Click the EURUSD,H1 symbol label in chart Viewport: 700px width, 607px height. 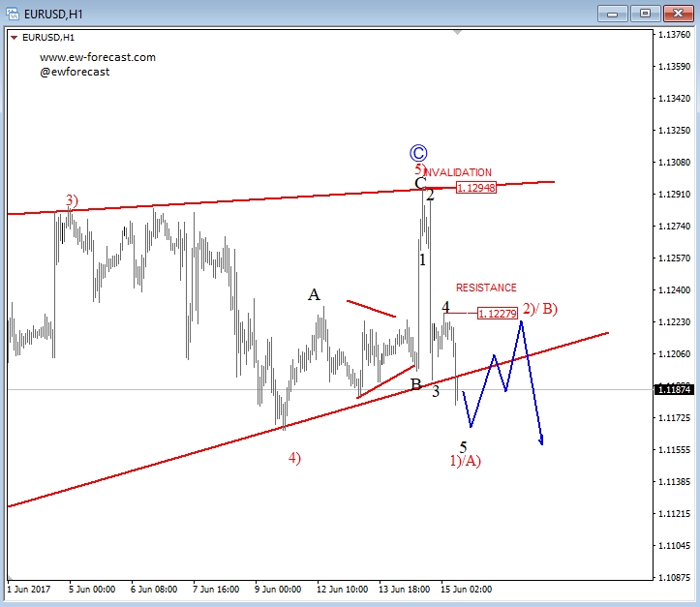pyautogui.click(x=48, y=38)
